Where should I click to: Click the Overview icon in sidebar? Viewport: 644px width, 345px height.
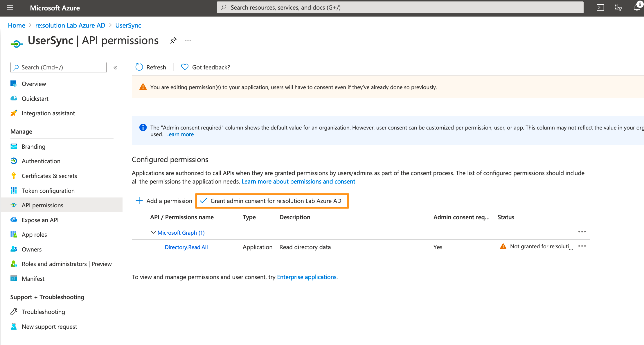click(x=14, y=84)
